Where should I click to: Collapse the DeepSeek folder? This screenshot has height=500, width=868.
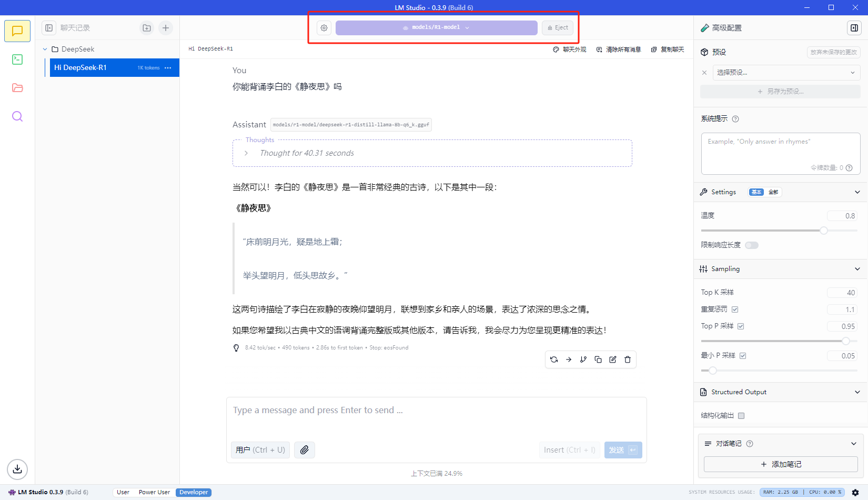point(45,49)
